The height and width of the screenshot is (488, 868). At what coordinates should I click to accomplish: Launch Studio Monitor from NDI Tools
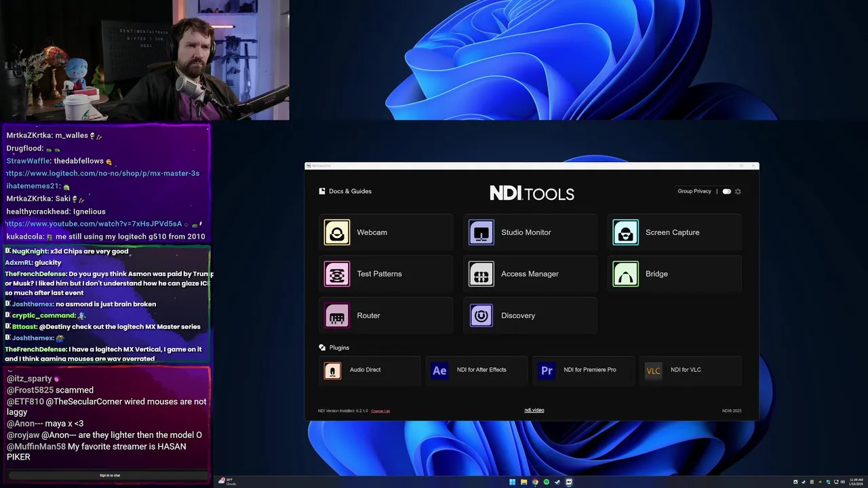(x=530, y=232)
